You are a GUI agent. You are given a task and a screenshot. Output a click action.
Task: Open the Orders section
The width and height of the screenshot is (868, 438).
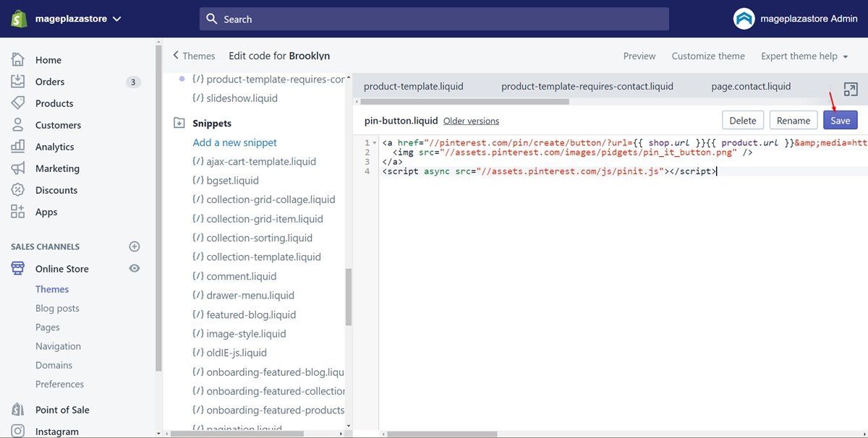[x=50, y=82]
